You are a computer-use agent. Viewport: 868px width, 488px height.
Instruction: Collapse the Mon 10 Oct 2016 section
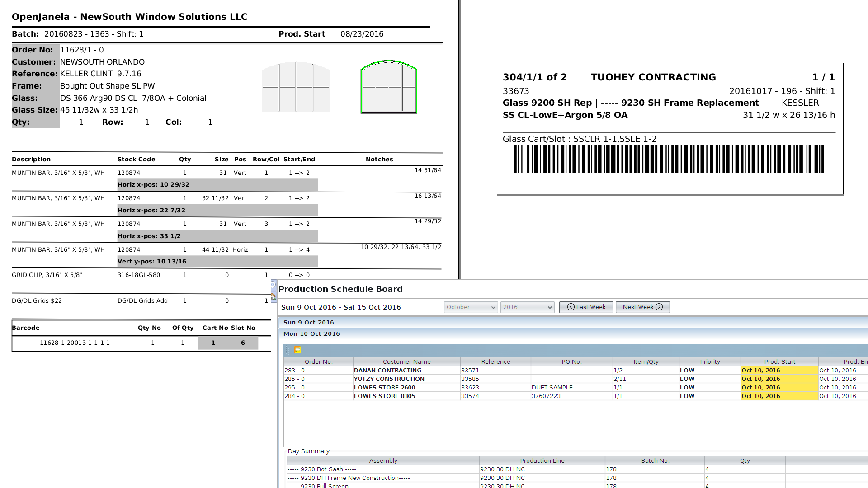(x=311, y=333)
